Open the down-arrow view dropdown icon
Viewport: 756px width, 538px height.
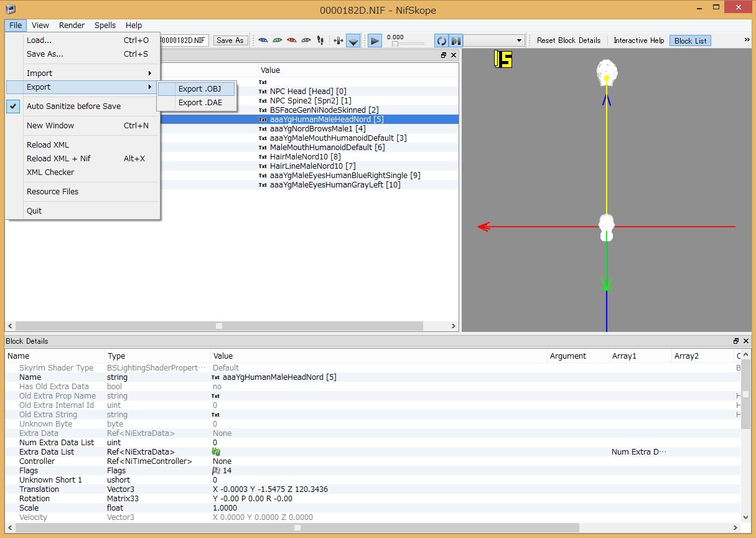pos(353,40)
